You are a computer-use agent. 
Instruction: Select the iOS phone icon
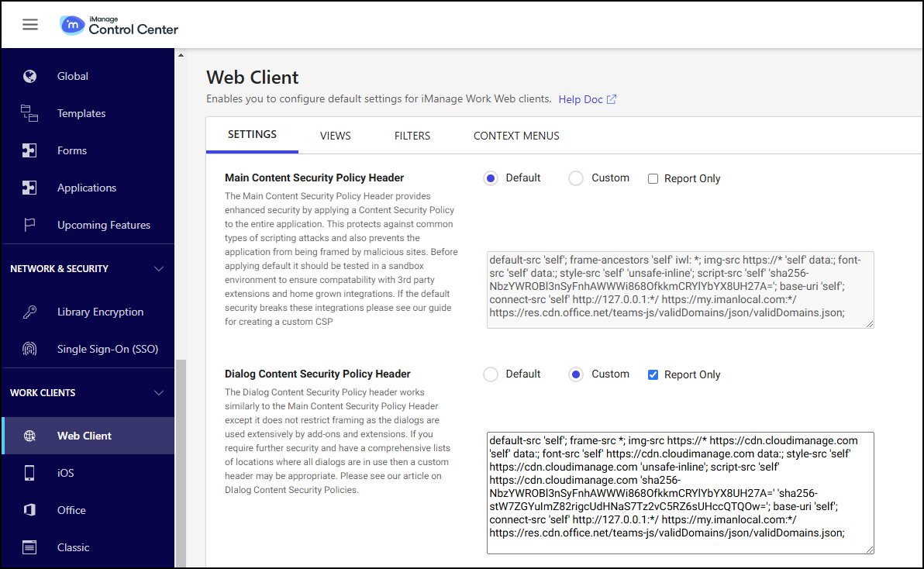29,473
